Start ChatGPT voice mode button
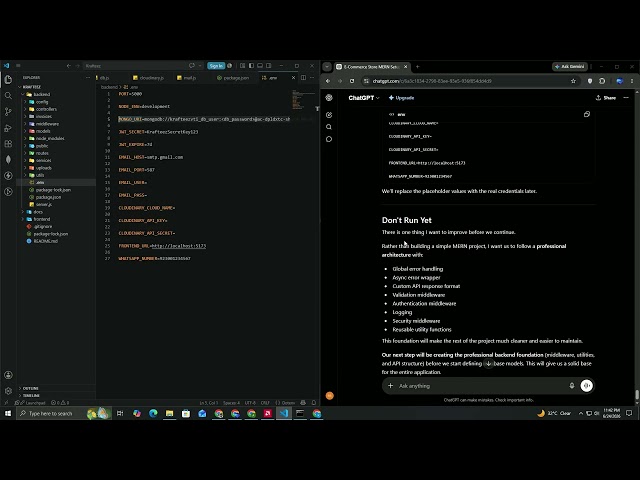The height and width of the screenshot is (480, 640). 587,386
